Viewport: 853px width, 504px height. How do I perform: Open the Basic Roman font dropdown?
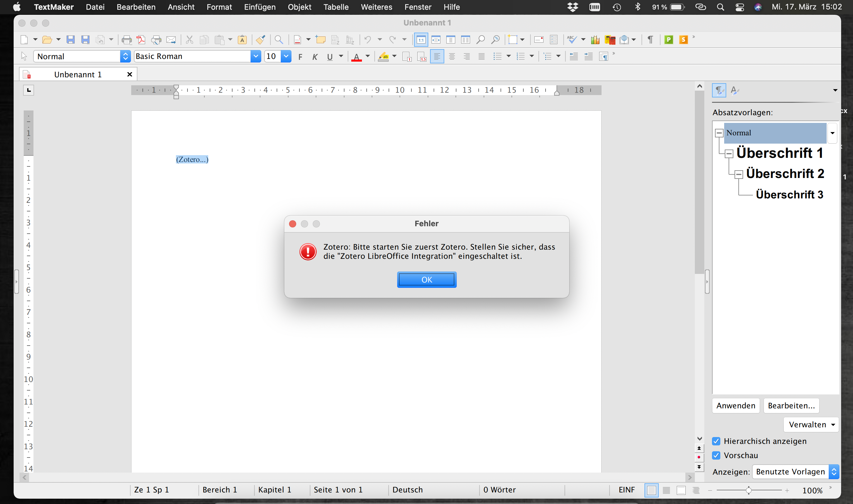256,56
